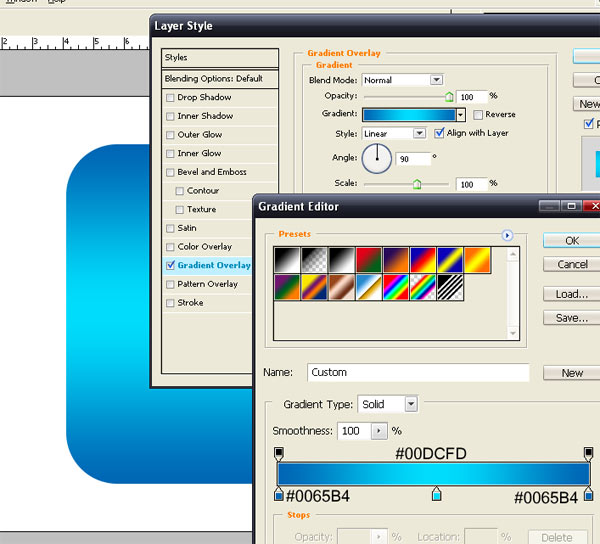Select Styles in Layer Style list
This screenshot has width=600, height=544.
[x=220, y=58]
